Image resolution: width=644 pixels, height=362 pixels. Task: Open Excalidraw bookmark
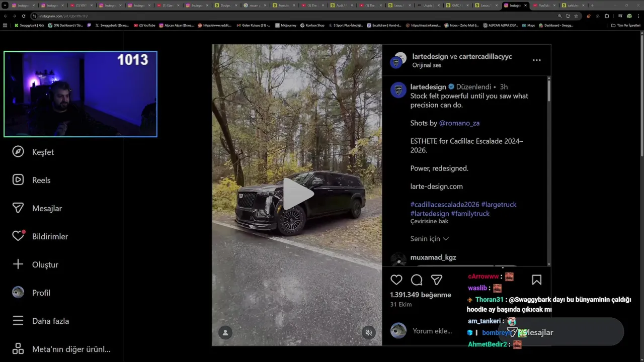pos(384,25)
